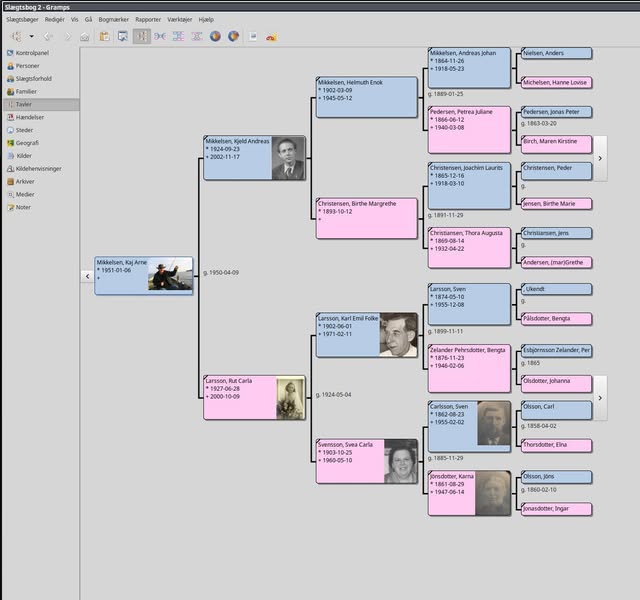640x600 pixels.
Task: Select the Mikkelsen, Andreas Johan box
Action: (469, 68)
